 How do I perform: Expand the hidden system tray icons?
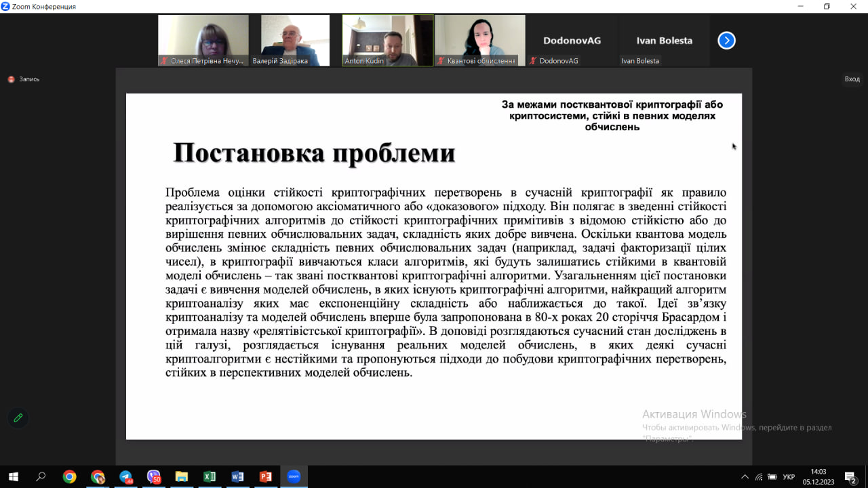pyautogui.click(x=745, y=477)
